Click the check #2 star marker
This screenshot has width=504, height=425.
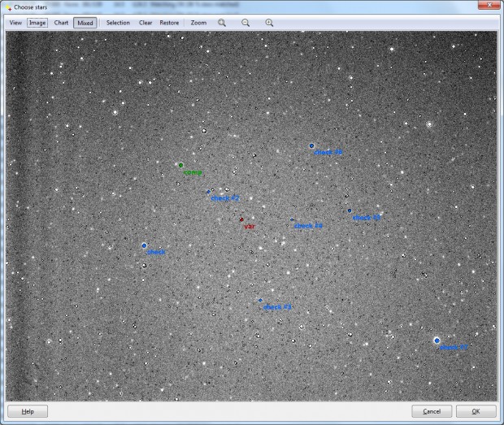pyautogui.click(x=208, y=192)
